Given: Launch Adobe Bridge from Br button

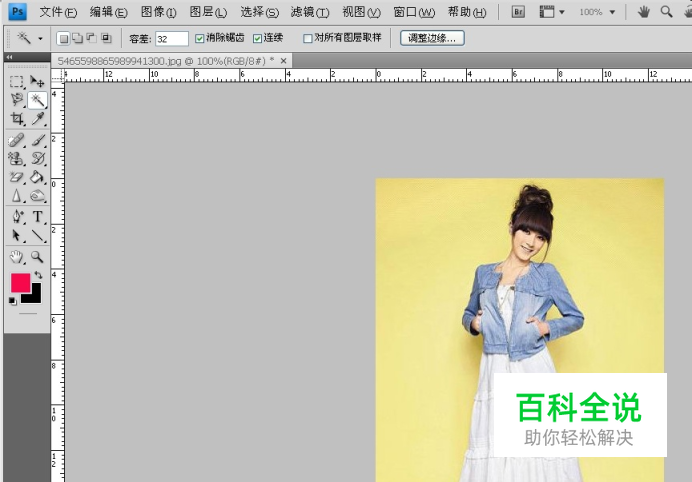Looking at the screenshot, I should (x=518, y=12).
